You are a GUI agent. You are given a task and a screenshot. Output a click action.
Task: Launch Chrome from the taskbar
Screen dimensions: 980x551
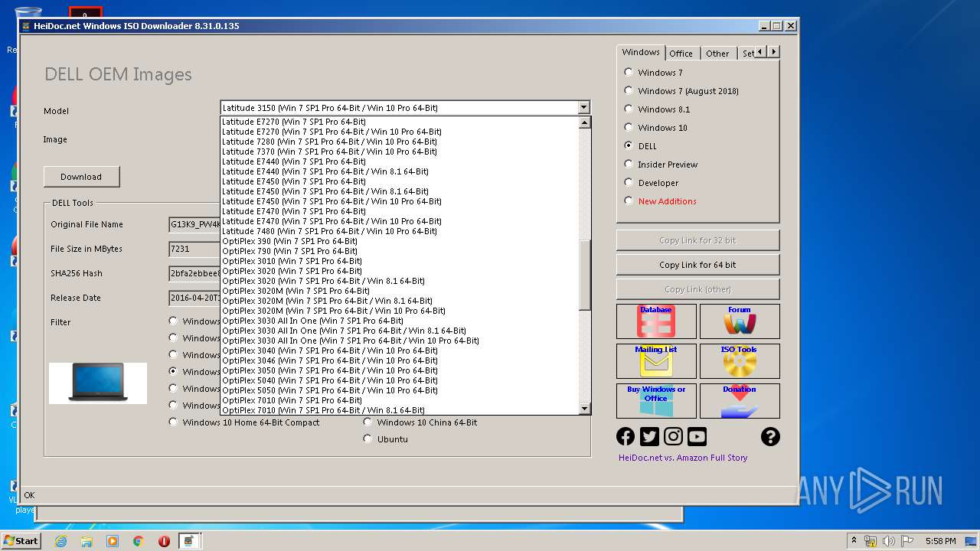(x=139, y=541)
